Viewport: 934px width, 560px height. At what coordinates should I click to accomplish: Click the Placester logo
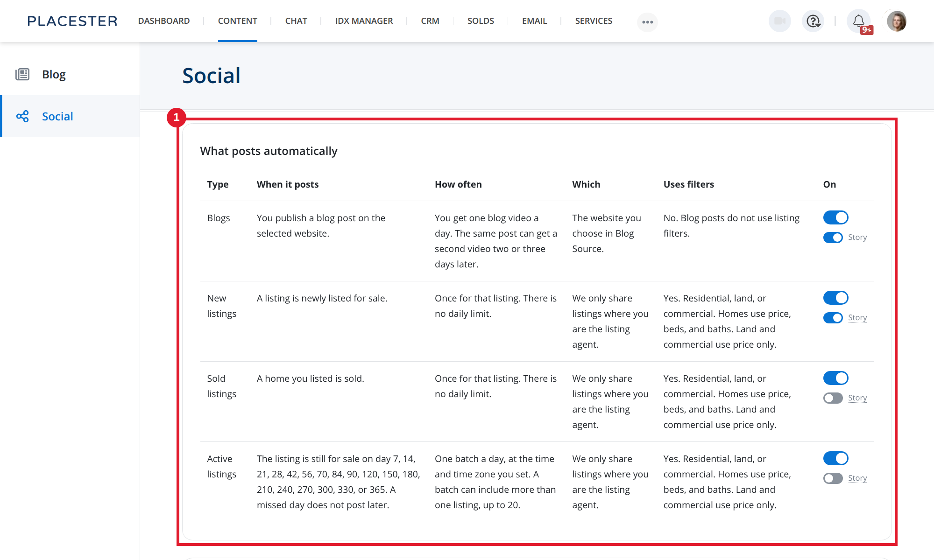pyautogui.click(x=72, y=21)
